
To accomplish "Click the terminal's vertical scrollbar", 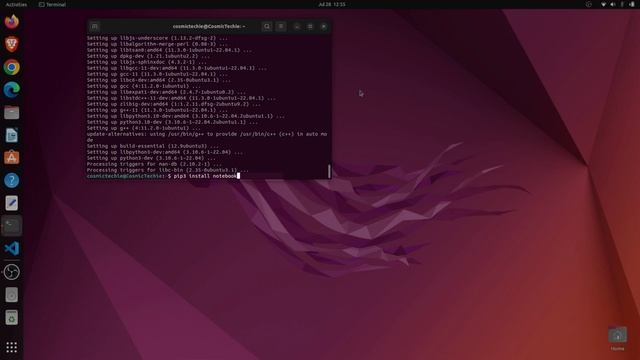I will (x=329, y=171).
